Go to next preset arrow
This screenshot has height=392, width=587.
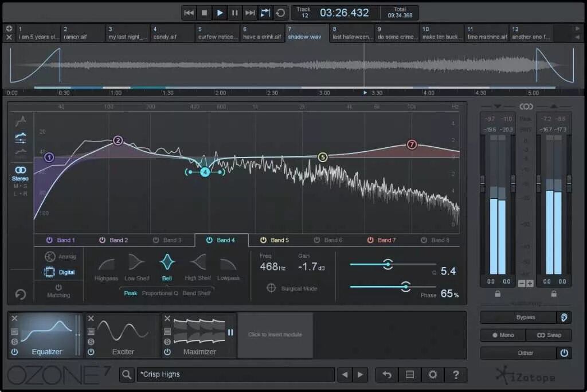pos(360,374)
